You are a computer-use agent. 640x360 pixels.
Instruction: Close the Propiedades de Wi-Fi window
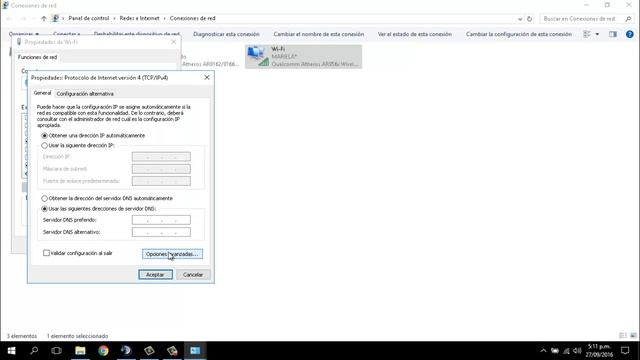tap(173, 42)
